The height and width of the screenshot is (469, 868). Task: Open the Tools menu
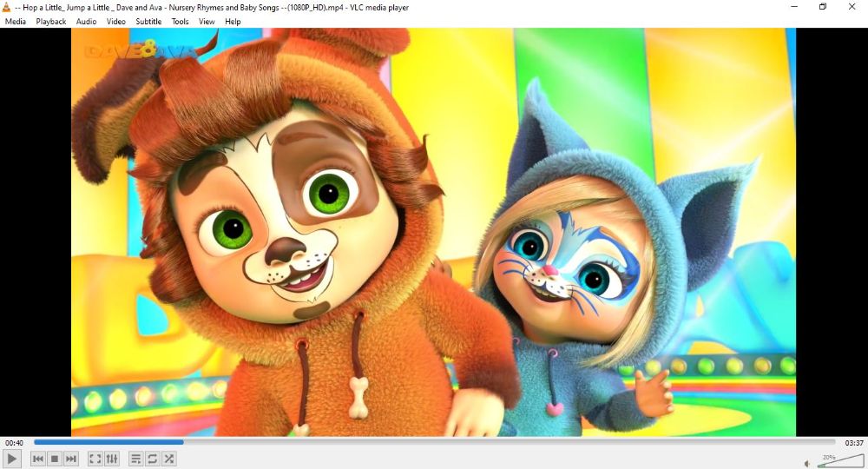click(180, 22)
